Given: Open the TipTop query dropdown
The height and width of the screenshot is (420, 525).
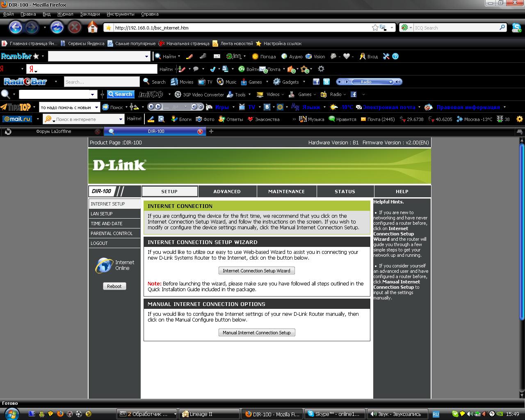Looking at the screenshot, I should [x=97, y=107].
